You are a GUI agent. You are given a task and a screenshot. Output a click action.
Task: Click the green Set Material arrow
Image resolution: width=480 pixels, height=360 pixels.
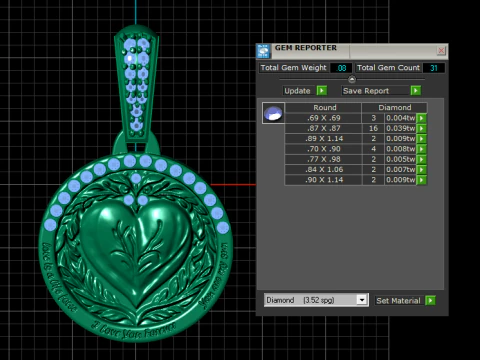coord(430,300)
